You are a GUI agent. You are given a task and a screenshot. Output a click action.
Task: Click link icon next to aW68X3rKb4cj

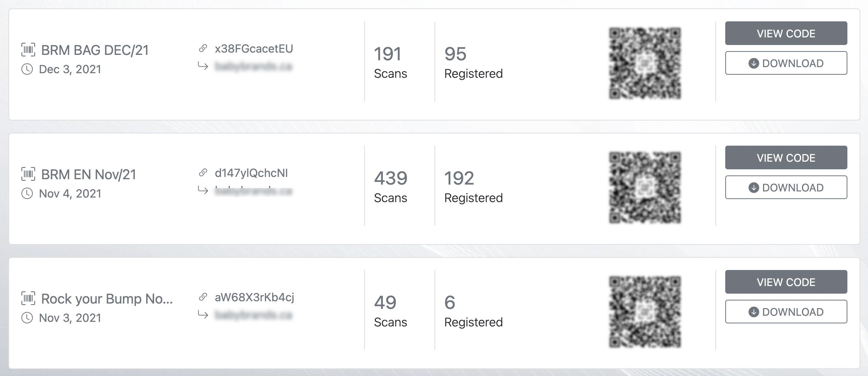tap(203, 297)
